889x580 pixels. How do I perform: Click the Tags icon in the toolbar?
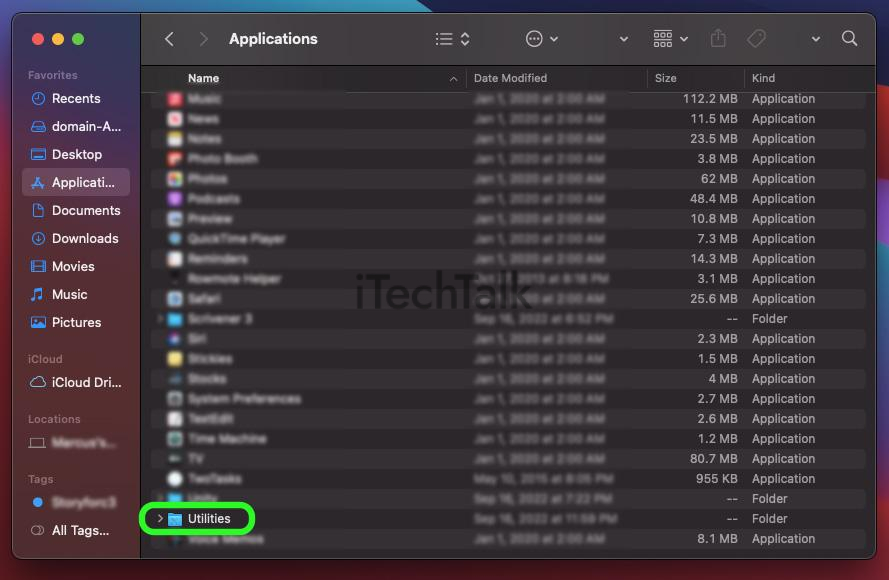pyautogui.click(x=756, y=38)
